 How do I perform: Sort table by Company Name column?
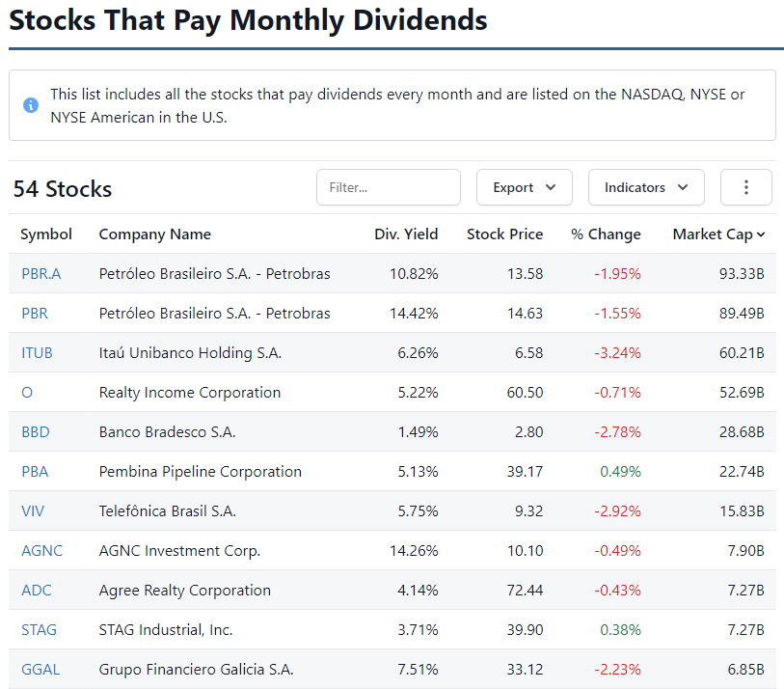tap(154, 234)
